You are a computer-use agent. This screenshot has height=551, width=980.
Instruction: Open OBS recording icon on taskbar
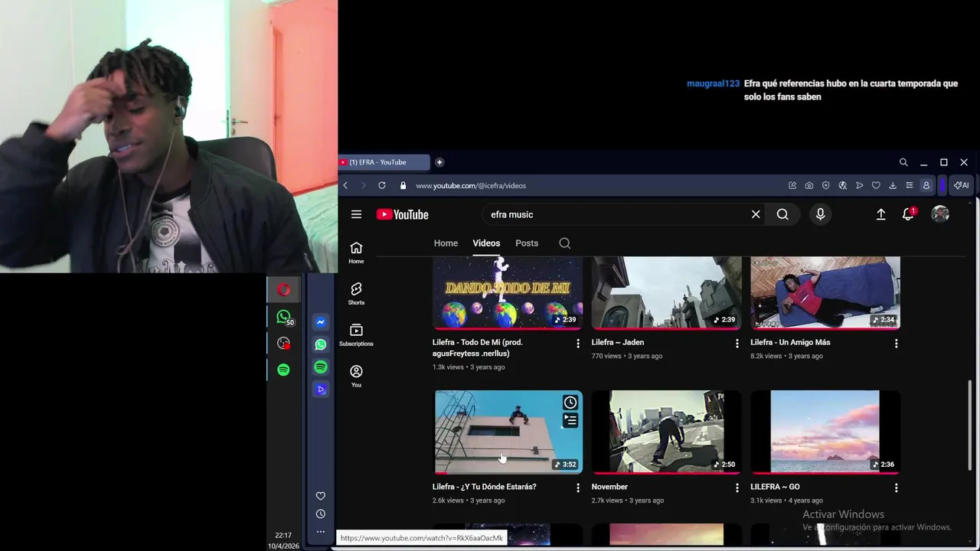284,344
